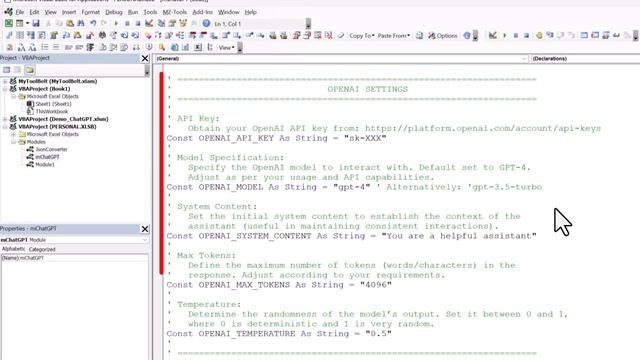
Task: Click the Save floppy disk icon
Action: 36,23
